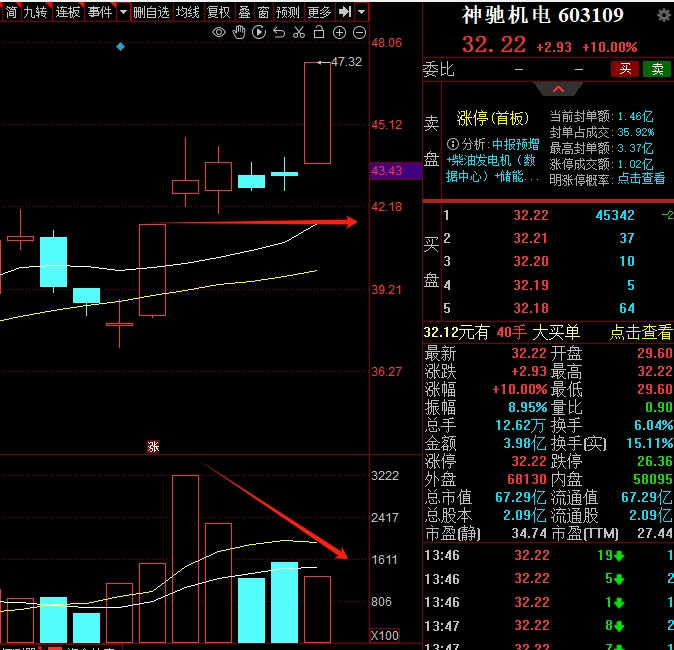Zoom in with the plus circle icon
The image size is (674, 650).
[339, 33]
